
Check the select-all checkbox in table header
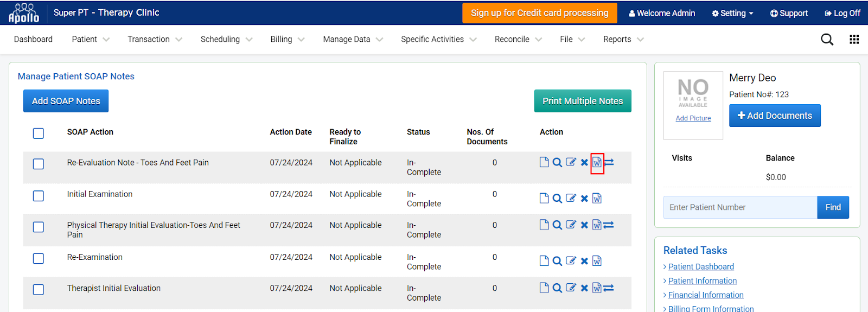click(x=39, y=133)
